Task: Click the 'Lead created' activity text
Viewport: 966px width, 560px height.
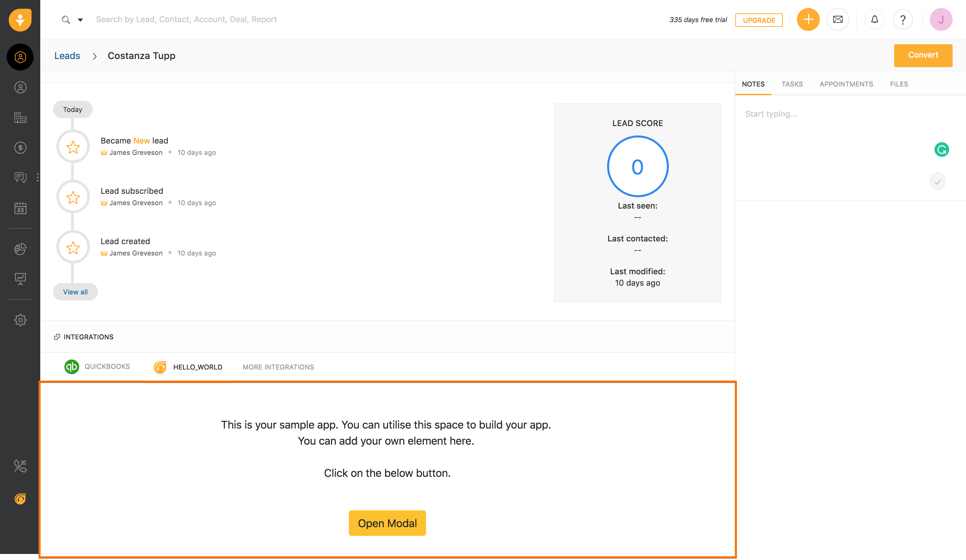Action: click(125, 241)
